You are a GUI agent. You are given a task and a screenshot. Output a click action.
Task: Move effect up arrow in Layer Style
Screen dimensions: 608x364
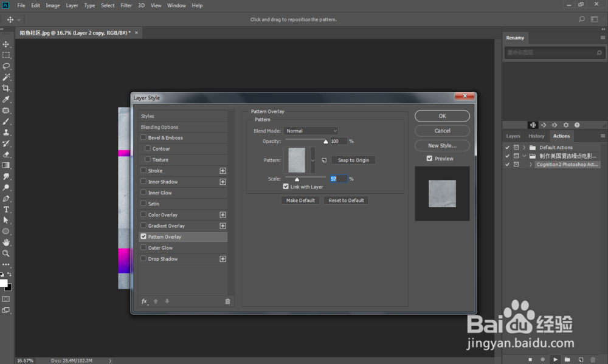156,301
